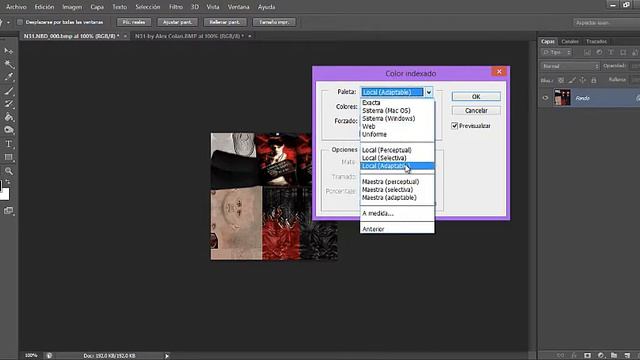The image size is (640, 360).
Task: Select the Paint Bucket tool
Action: tap(8, 117)
